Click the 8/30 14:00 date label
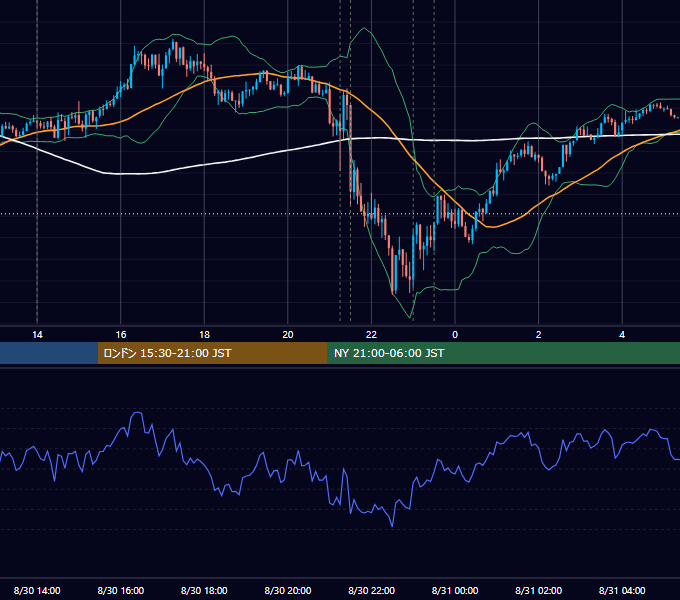The image size is (680, 600). [x=37, y=590]
